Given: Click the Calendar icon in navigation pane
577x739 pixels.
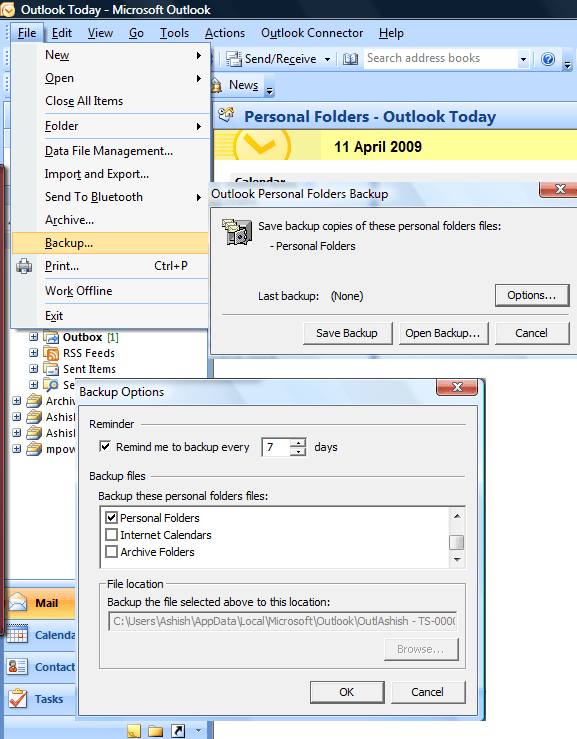Looking at the screenshot, I should pyautogui.click(x=17, y=634).
